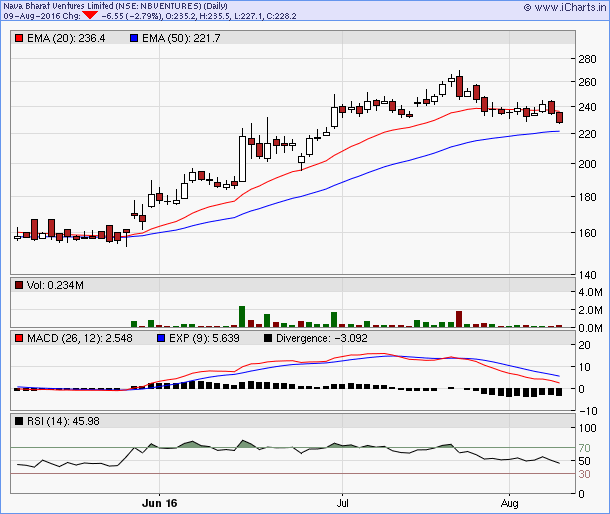Click the blue EMA (50) legend swatch
Screen dimensions: 610x514
[134, 38]
